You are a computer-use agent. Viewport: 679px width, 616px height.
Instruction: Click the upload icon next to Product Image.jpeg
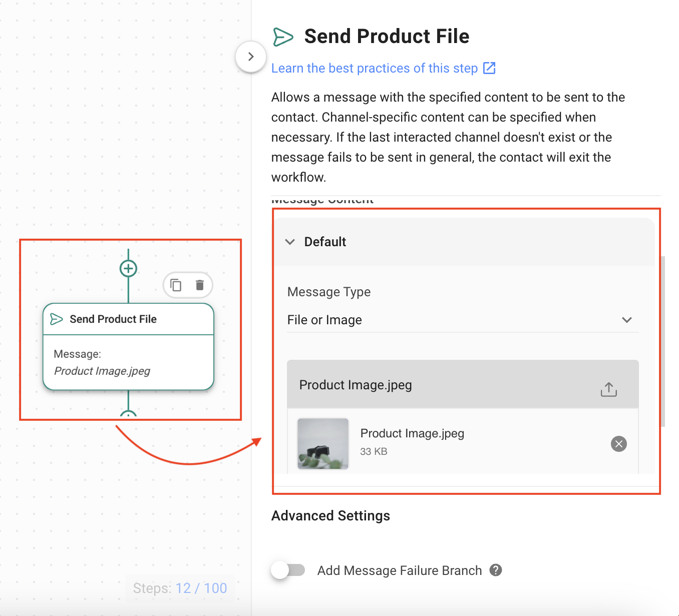[608, 389]
